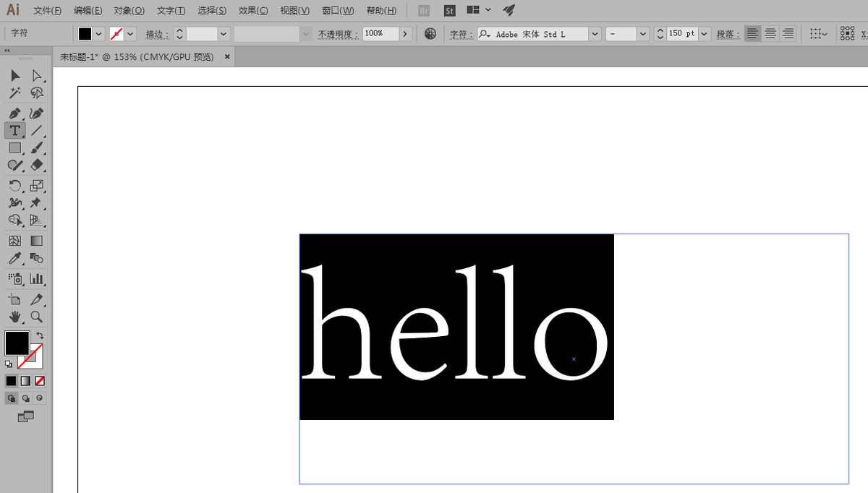Reset to default fill and stroke
Screen dimensions: 868x493
[x=9, y=364]
